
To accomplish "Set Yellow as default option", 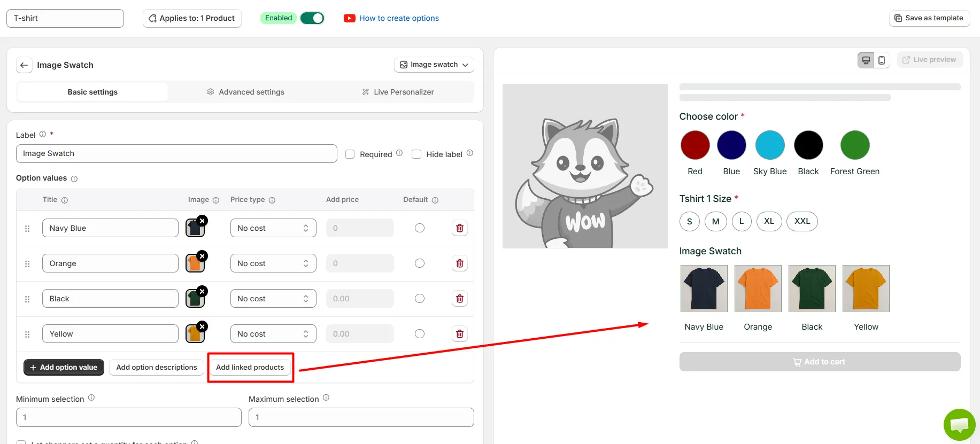I will point(420,334).
